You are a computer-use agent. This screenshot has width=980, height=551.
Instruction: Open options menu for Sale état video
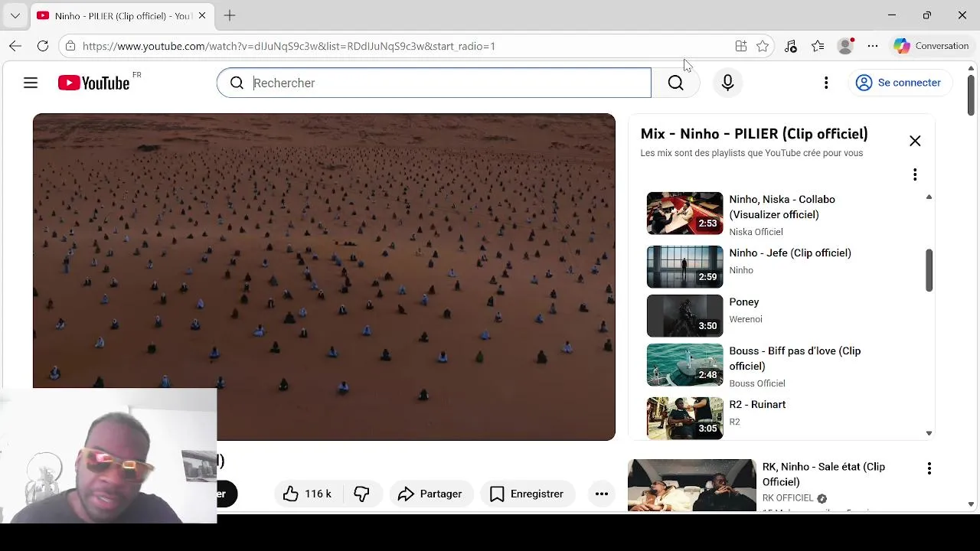[929, 468]
